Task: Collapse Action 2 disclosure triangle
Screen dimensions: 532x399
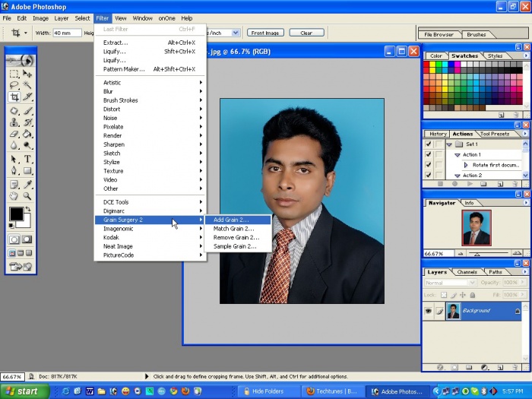Action: pos(458,176)
